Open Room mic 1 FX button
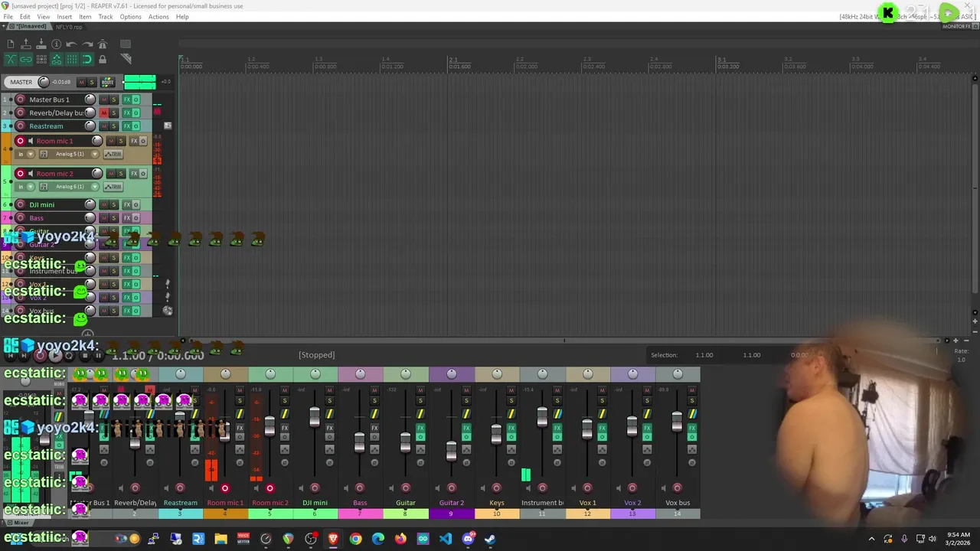980x551 pixels. (134, 141)
